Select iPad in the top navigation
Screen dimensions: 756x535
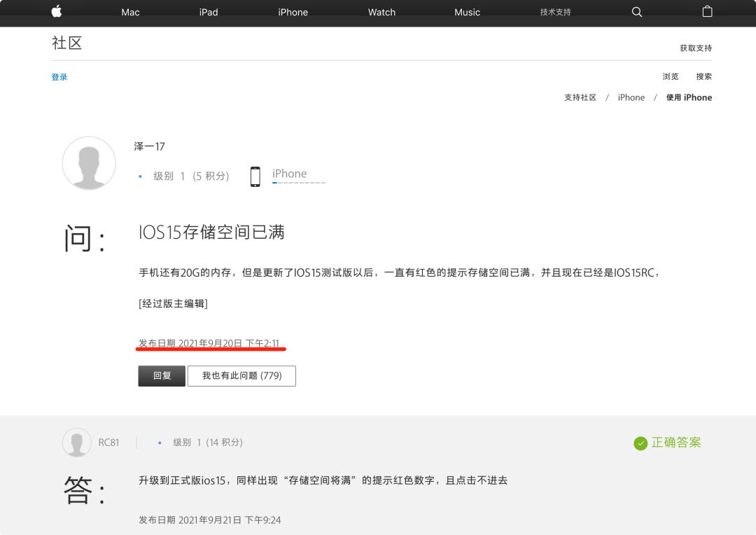pos(208,12)
